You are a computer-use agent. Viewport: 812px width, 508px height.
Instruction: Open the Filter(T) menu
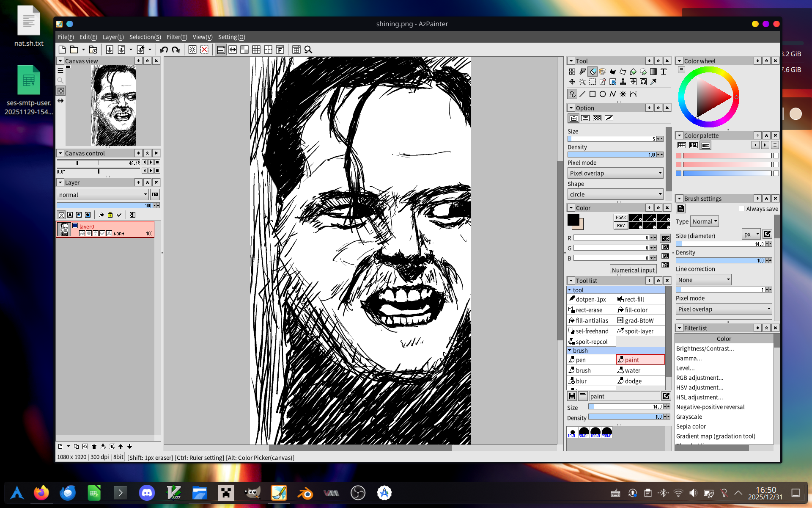coord(176,37)
